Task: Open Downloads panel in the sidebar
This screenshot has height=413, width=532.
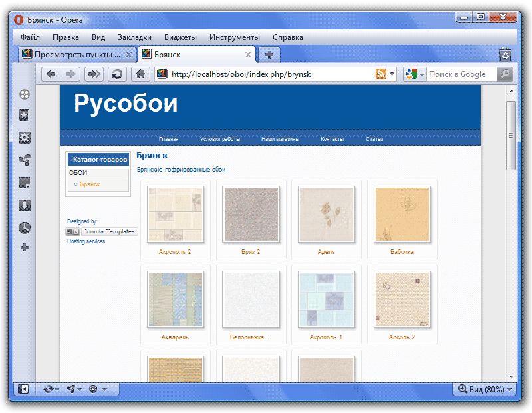Action: point(25,205)
